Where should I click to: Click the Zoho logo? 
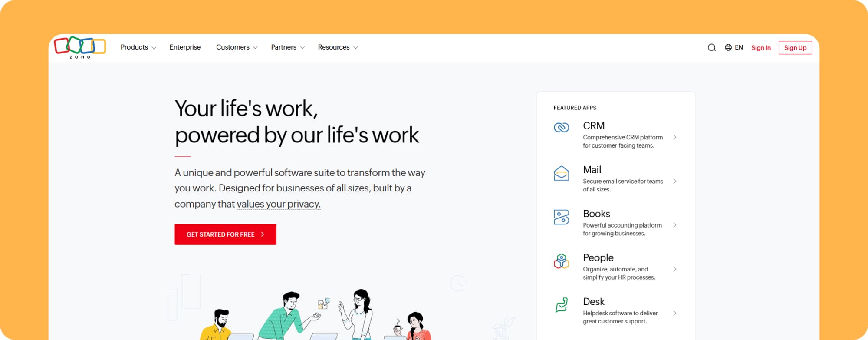pos(80,47)
